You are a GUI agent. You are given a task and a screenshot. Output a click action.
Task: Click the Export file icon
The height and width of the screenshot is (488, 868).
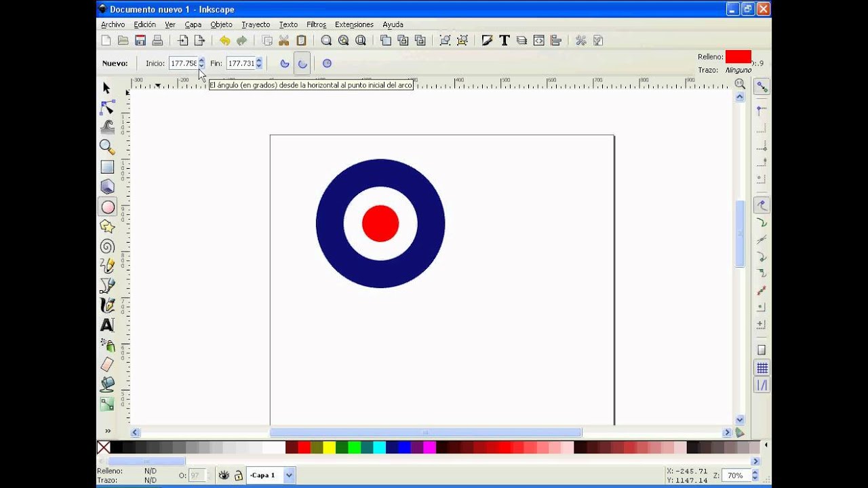[199, 41]
